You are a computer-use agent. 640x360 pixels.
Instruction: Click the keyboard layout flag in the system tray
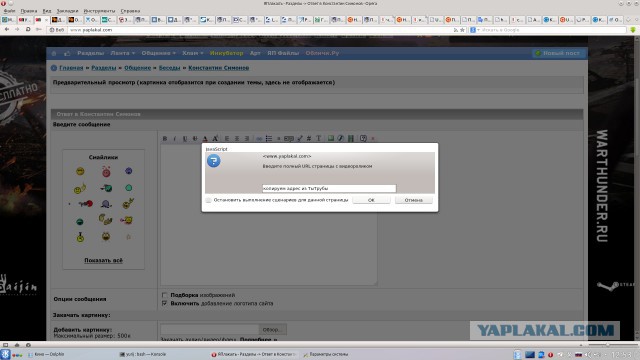click(578, 355)
